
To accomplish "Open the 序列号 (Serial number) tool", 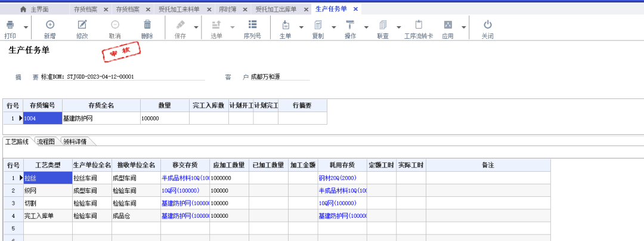I will click(252, 25).
